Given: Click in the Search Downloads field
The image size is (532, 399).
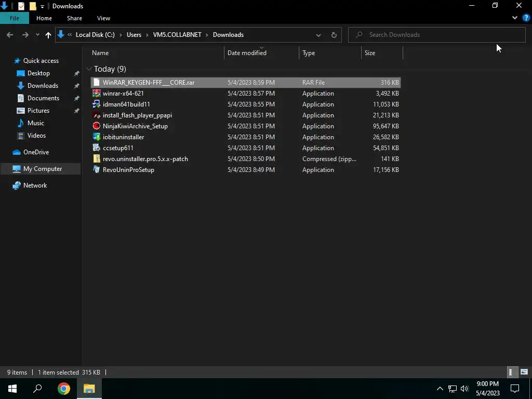Looking at the screenshot, I should (x=437, y=35).
